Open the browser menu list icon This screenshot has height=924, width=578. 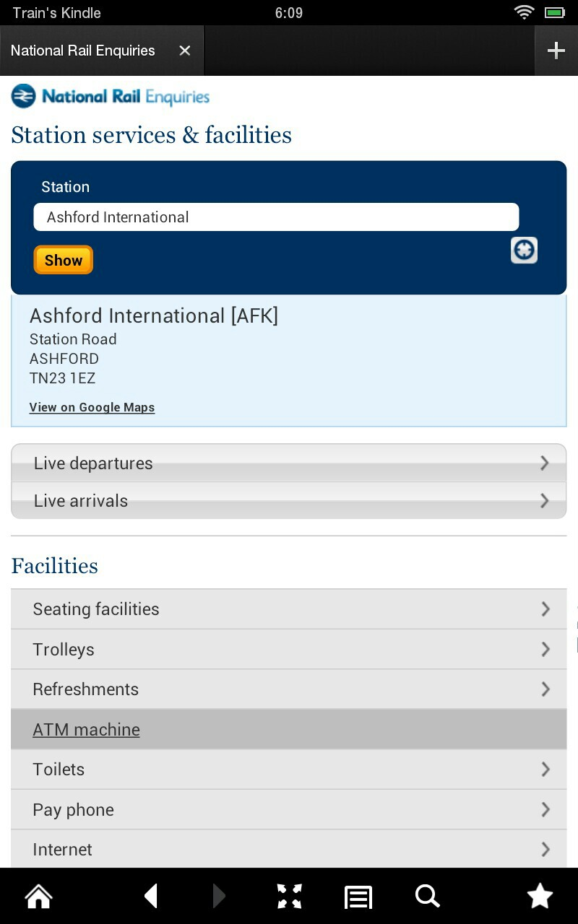(x=358, y=896)
